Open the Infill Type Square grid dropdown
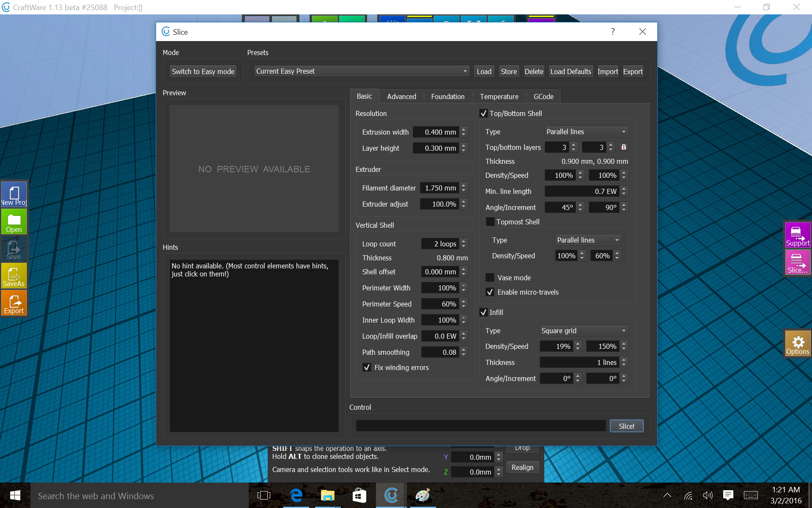Screen dimensions: 812x508 tap(584, 331)
